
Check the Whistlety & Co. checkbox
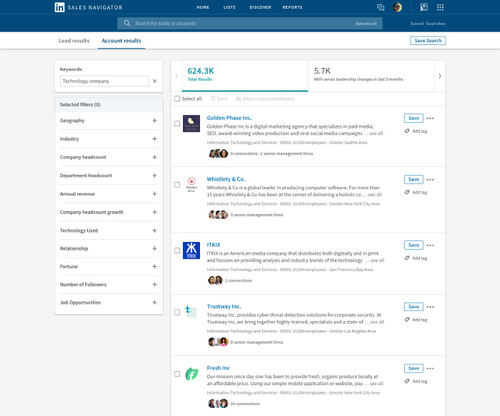click(177, 185)
